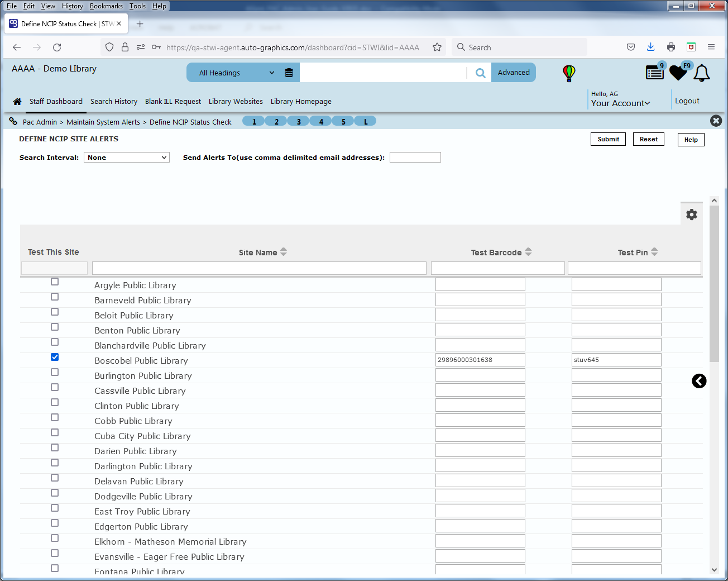Click the Submit button
This screenshot has height=581, width=728.
click(608, 139)
